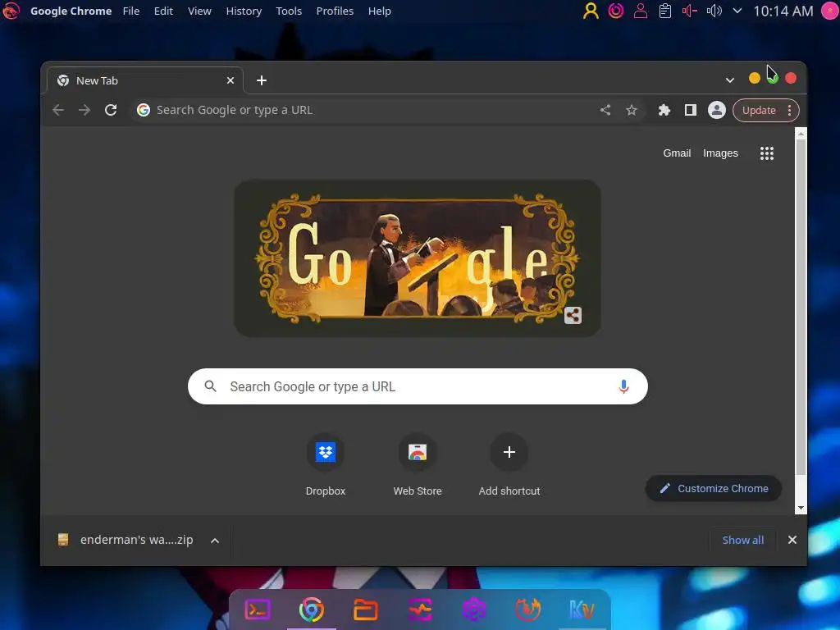Click the center Google search box

click(x=418, y=386)
